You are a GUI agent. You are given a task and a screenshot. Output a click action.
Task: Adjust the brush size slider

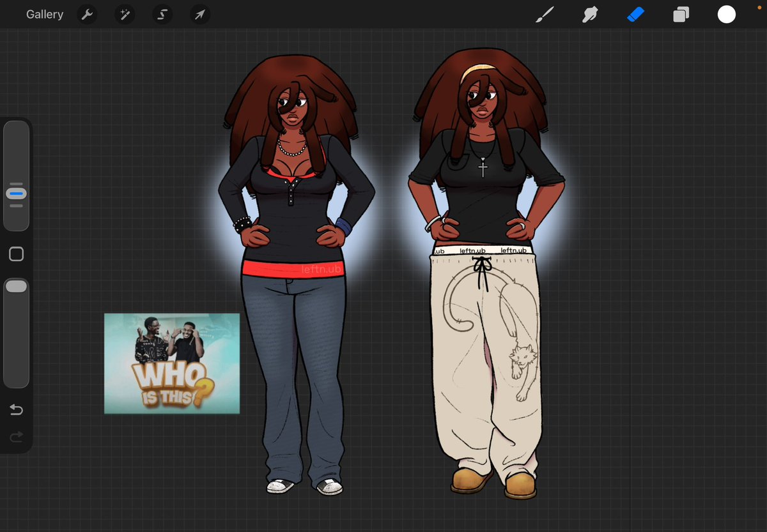[x=16, y=176]
